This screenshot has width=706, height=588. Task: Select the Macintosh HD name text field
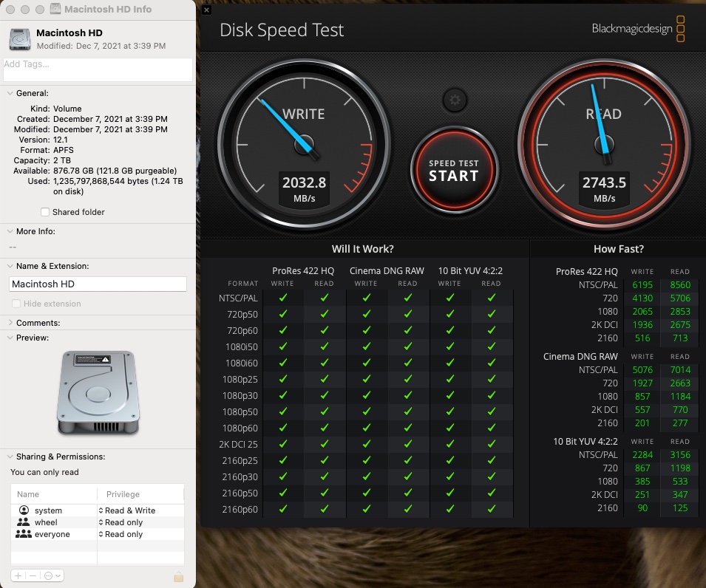[x=97, y=284]
